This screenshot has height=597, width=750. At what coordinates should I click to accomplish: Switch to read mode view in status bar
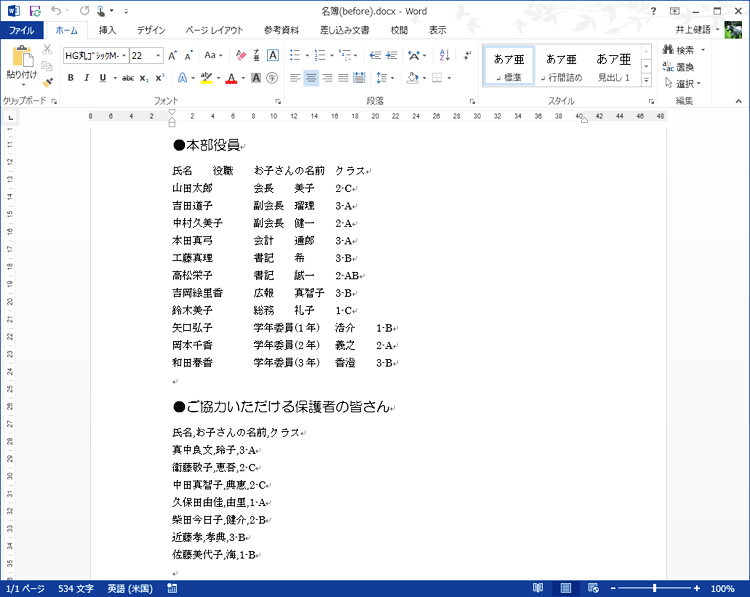538,588
